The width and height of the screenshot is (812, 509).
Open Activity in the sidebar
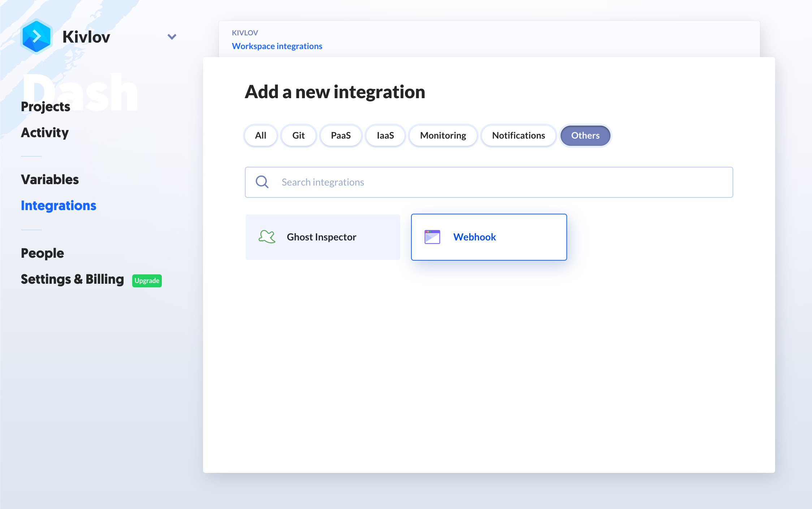45,132
